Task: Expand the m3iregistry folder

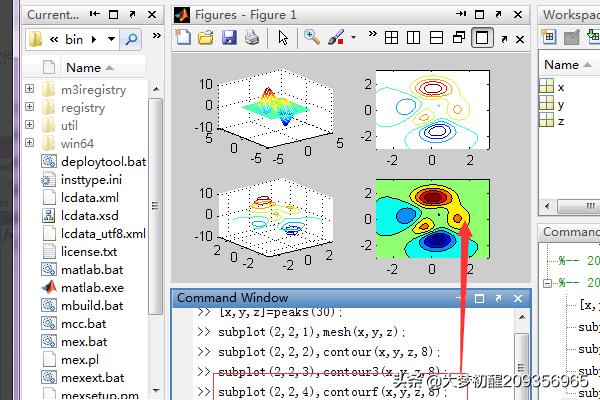Action: click(31, 90)
